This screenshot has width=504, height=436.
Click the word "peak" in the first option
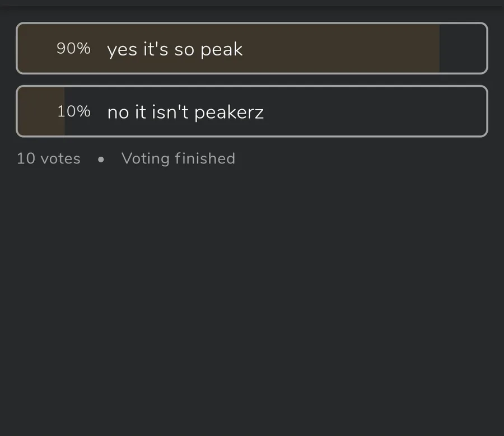(221, 50)
